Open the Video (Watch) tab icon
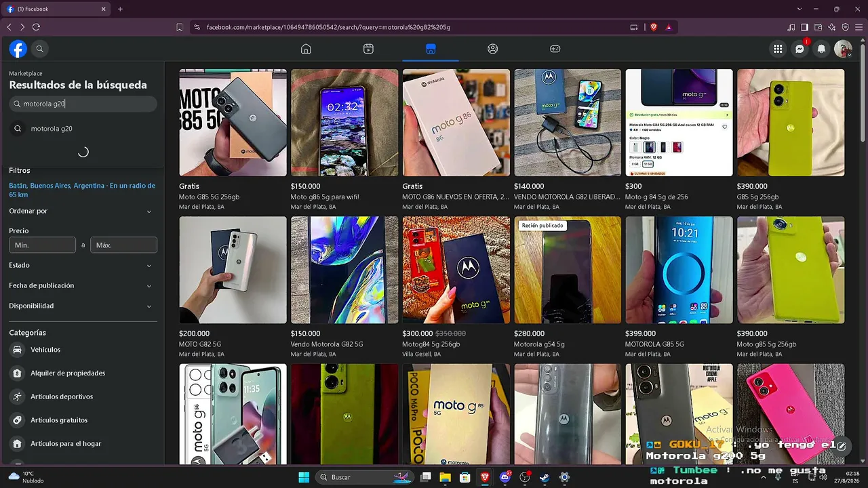 (x=368, y=49)
